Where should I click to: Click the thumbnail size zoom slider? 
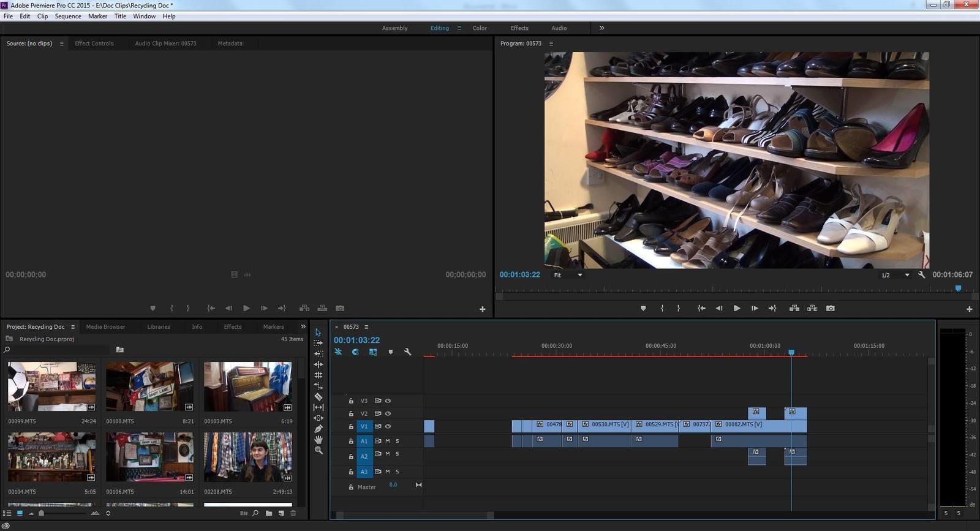coord(41,513)
